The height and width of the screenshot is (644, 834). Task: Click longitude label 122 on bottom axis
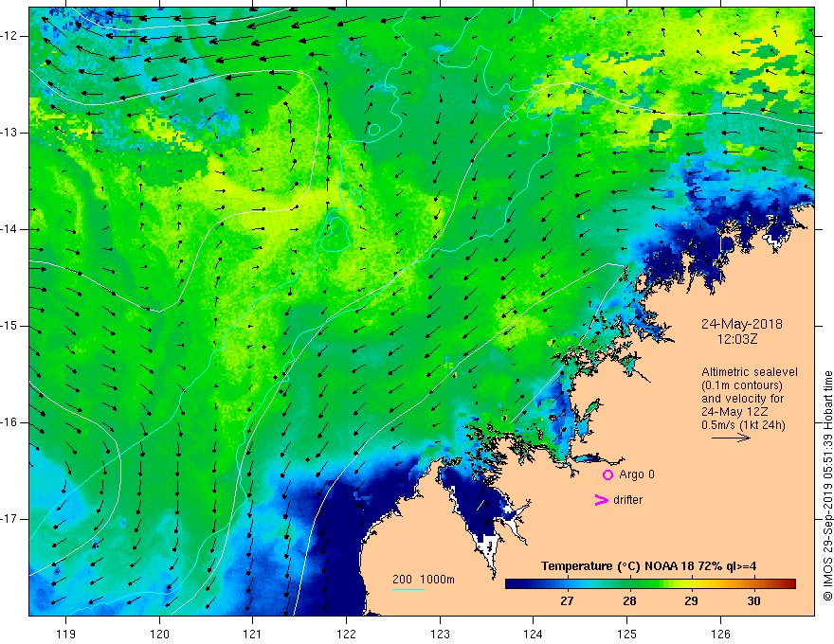coord(346,634)
